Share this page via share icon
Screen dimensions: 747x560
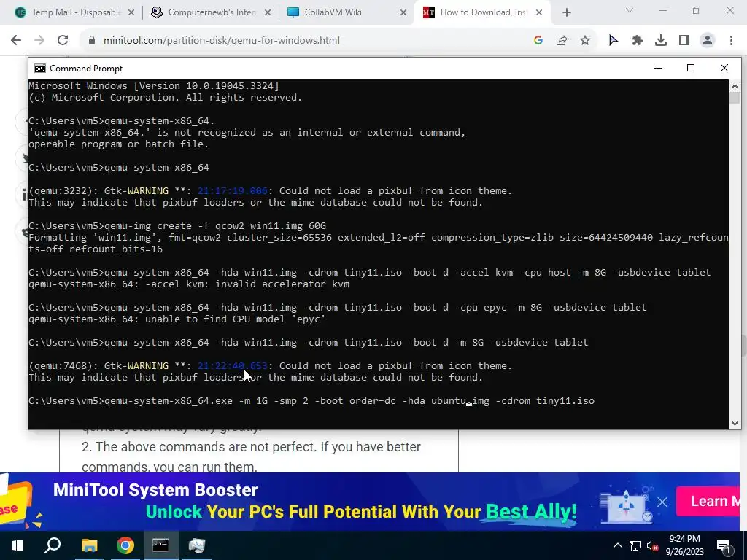(562, 41)
